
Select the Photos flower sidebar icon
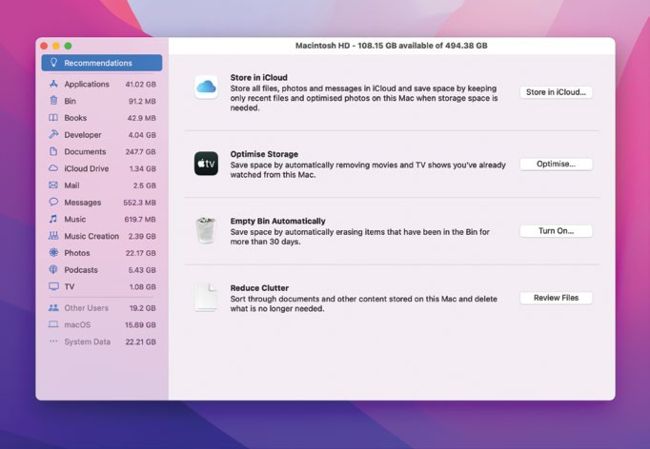[53, 253]
